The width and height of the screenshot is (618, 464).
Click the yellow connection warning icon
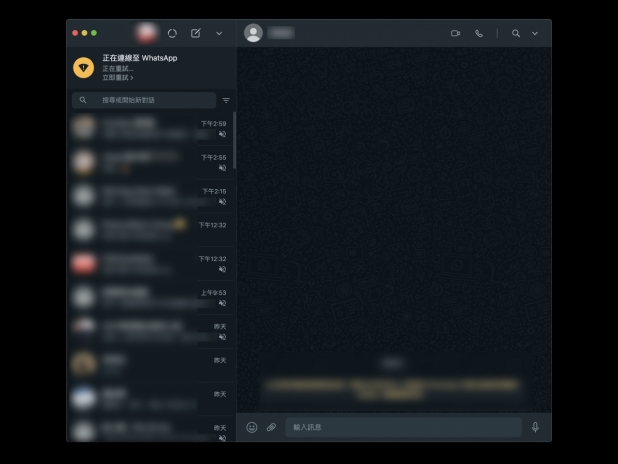coord(84,68)
